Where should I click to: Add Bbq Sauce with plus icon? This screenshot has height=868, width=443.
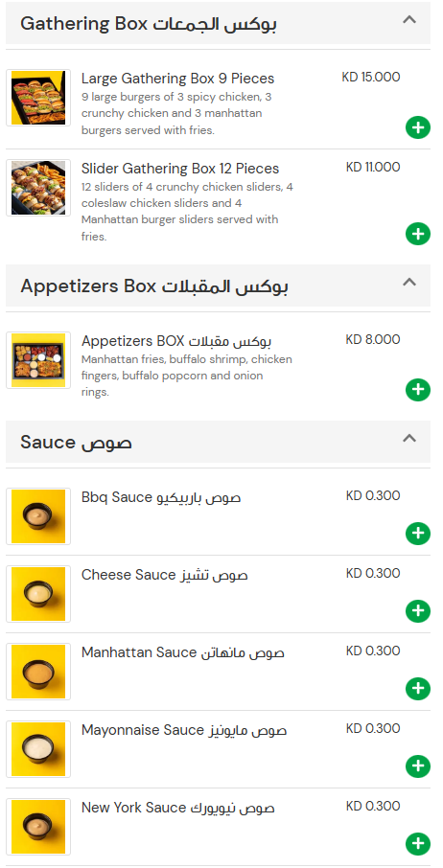417,534
